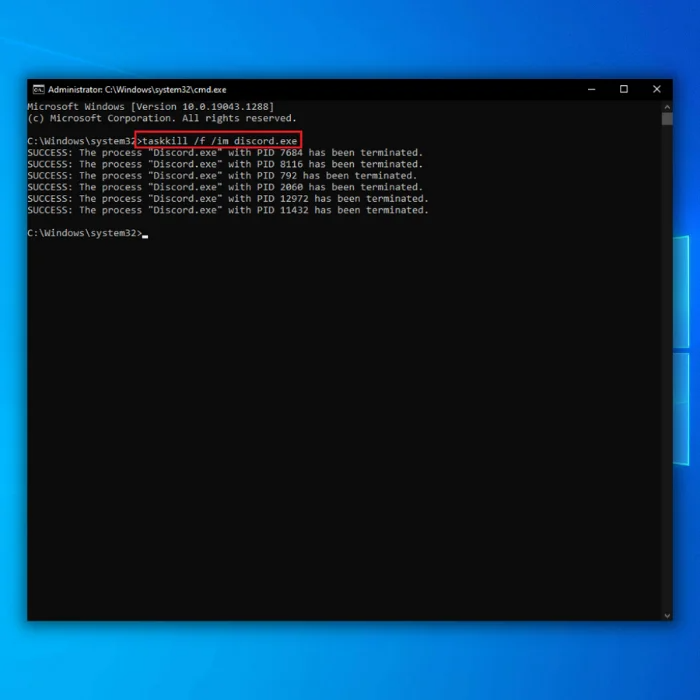Click the 'Microsoft Windows [Version 10.0.19043.1288]' line
The image size is (700, 700).
coord(150,107)
